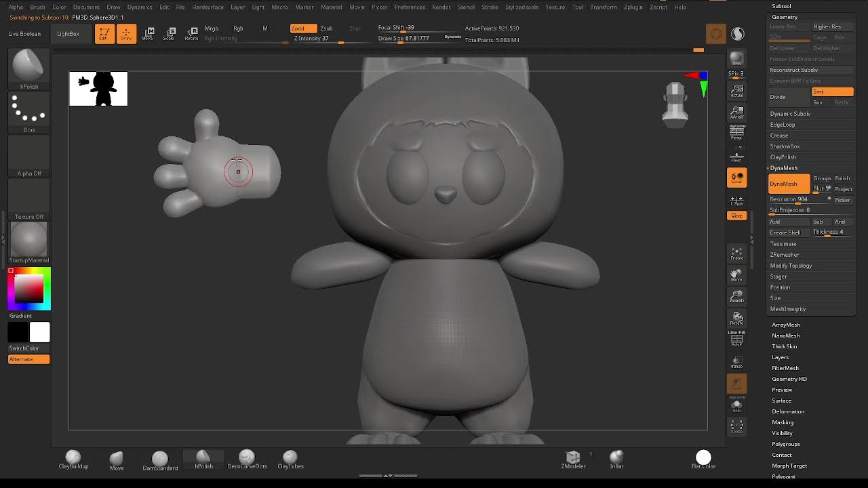Toggle the Local symmetry icon
868x488 pixels.
coord(736,178)
